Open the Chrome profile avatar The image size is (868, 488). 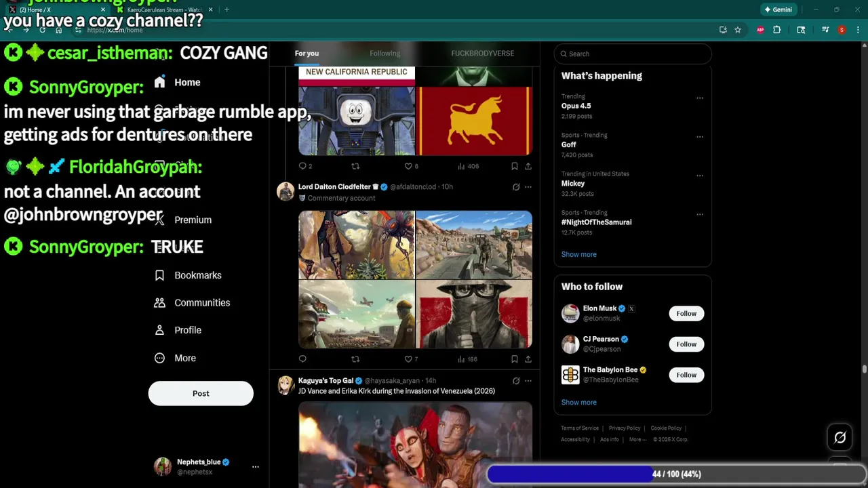click(842, 30)
